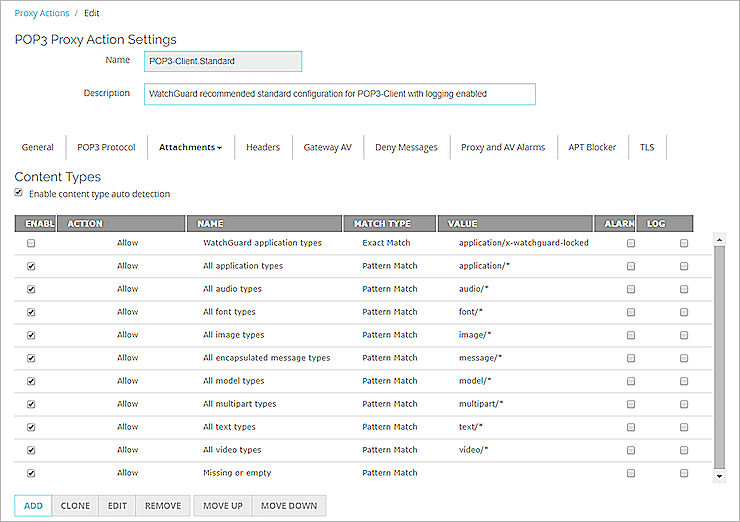Toggle 'Enable content type auto detection' checkbox
This screenshot has height=522, width=740.
(x=19, y=193)
